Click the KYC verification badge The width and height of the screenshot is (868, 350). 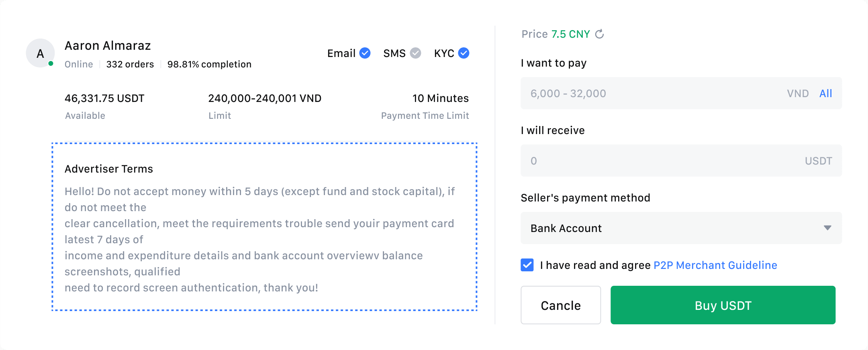pyautogui.click(x=463, y=53)
